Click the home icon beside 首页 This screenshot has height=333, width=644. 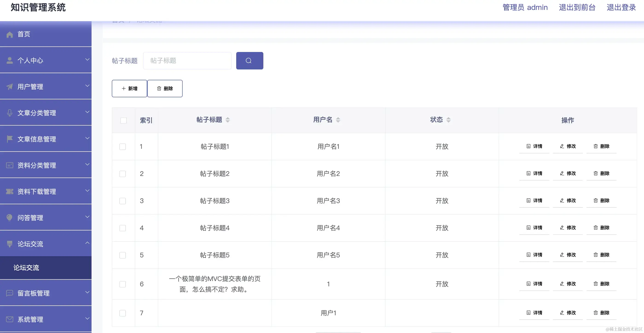coord(9,34)
